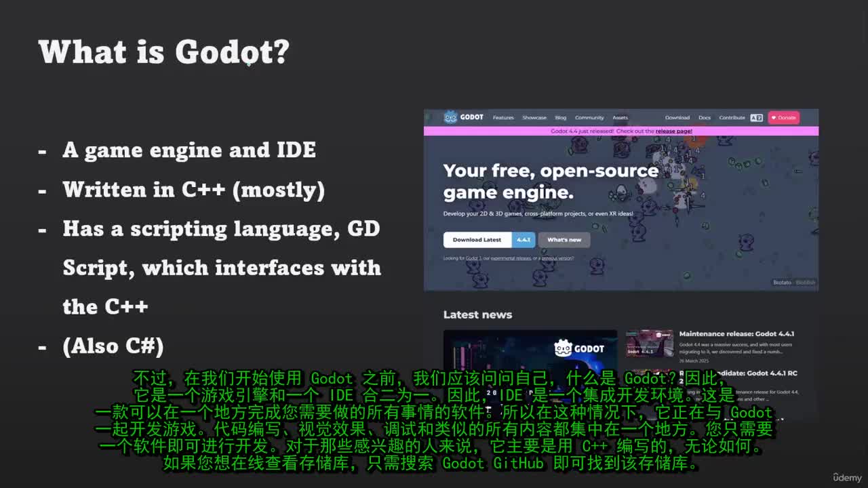Click the What's new button
Screen dimensions: 868x488
[x=564, y=240]
